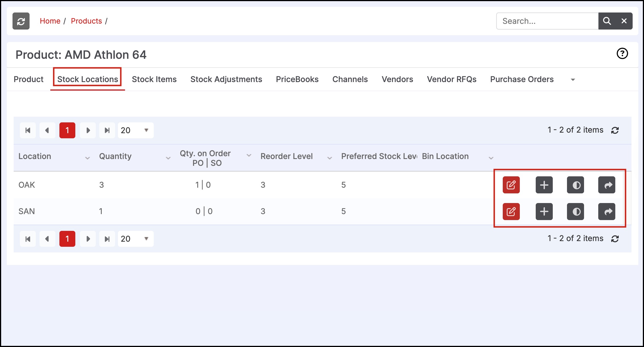Edit the OAK stock location row
Image resolution: width=644 pixels, height=347 pixels.
click(x=511, y=185)
